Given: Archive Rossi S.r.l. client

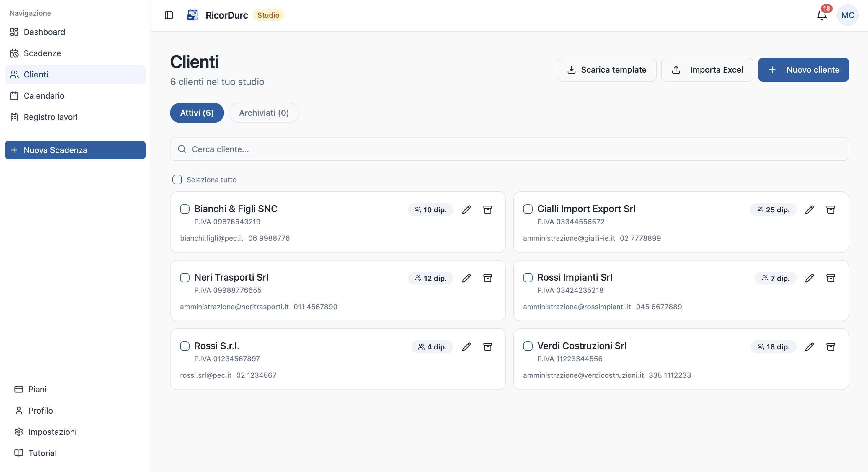Looking at the screenshot, I should click(487, 346).
